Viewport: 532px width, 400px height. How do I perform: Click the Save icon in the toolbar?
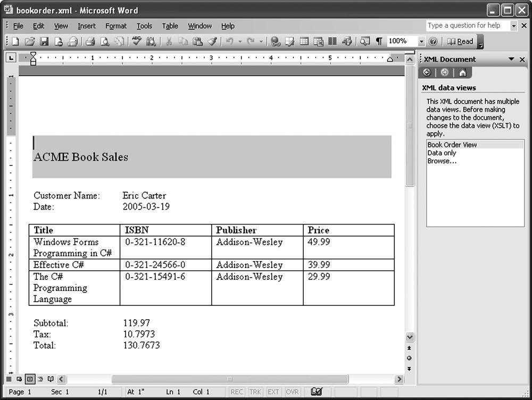click(x=44, y=41)
